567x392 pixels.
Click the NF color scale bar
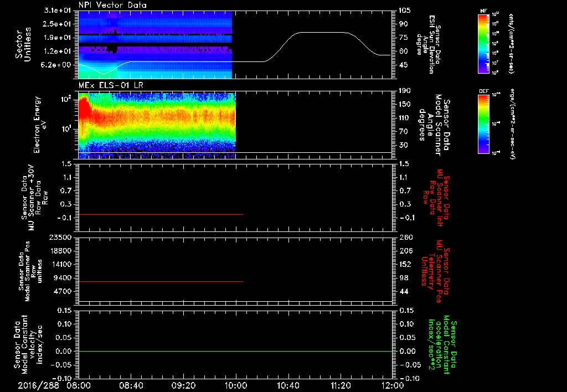point(484,43)
